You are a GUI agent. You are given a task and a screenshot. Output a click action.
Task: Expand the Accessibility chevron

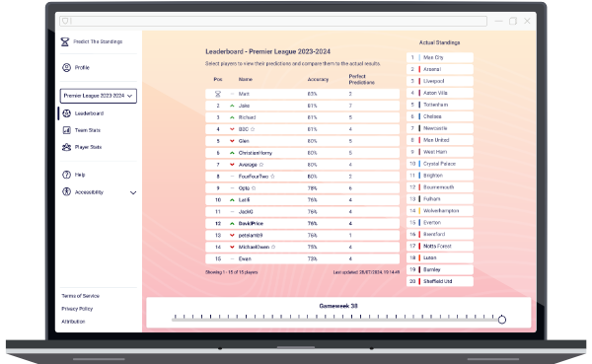[x=133, y=192]
